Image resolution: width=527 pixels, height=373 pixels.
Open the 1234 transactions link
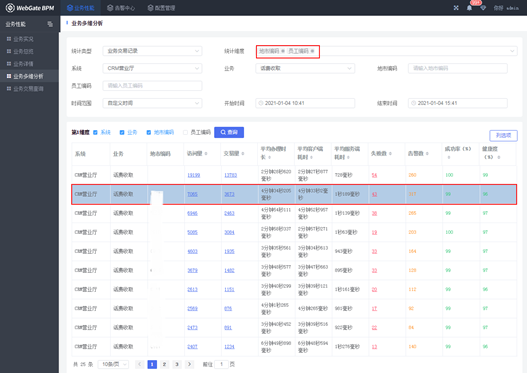coord(229,347)
